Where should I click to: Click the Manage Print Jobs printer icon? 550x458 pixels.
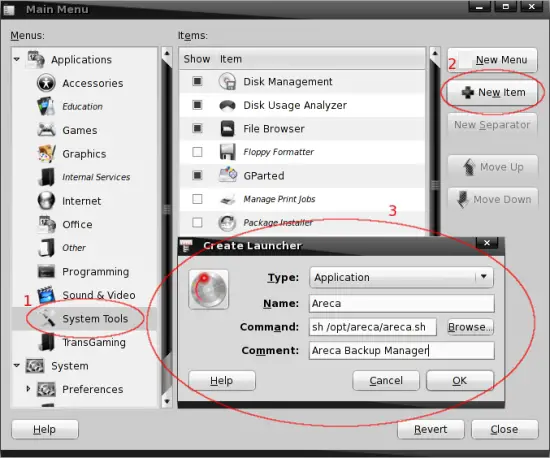click(227, 200)
